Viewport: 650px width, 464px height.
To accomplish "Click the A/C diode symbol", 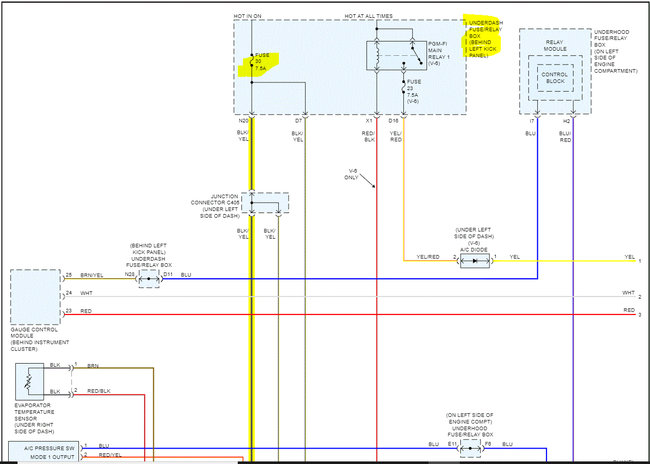I will click(475, 261).
